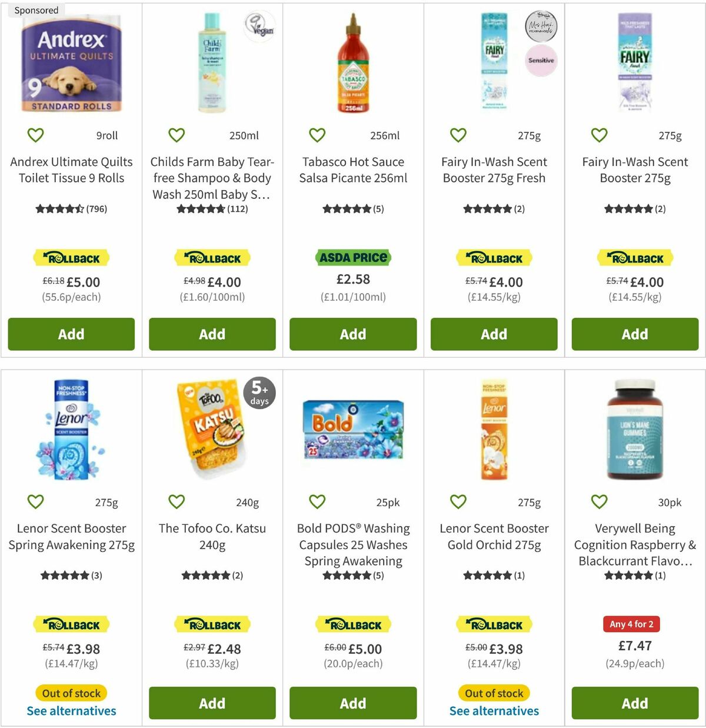Favourite the Verywell Being Cognition gummies
706x728 pixels.
tap(598, 501)
